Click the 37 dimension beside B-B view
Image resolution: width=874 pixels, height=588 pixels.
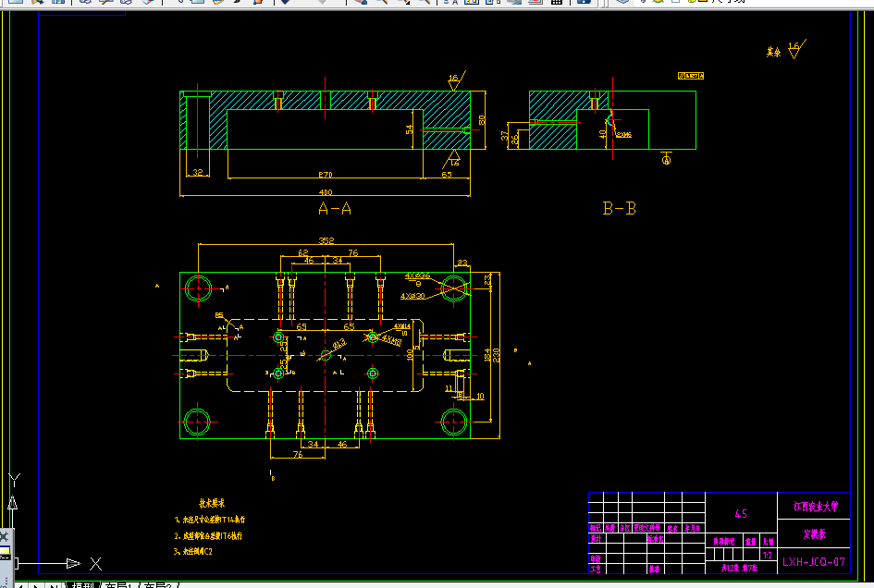tap(505, 135)
